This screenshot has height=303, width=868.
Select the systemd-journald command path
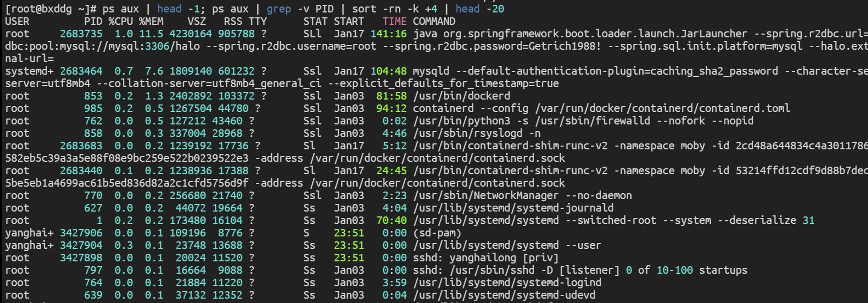point(513,208)
